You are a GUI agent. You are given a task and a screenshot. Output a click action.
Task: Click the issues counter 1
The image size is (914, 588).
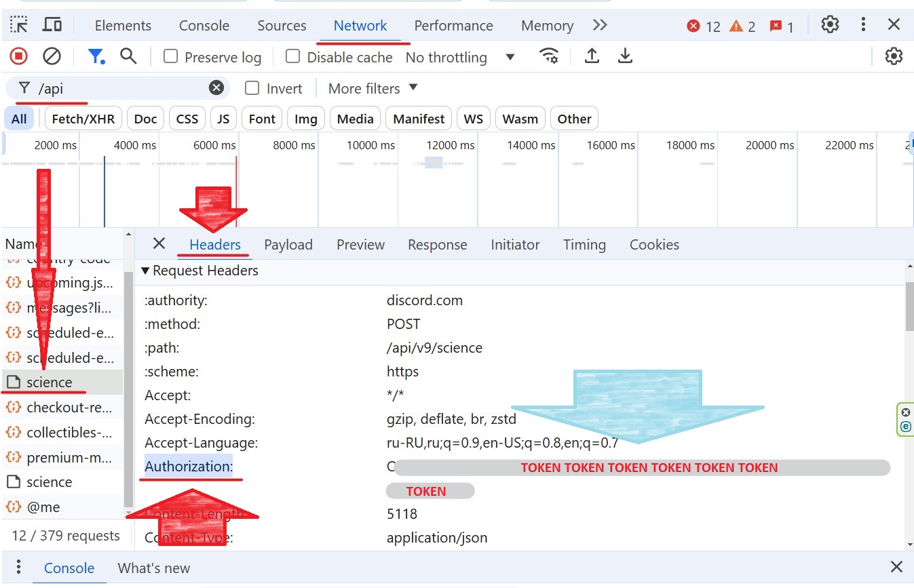tap(782, 26)
